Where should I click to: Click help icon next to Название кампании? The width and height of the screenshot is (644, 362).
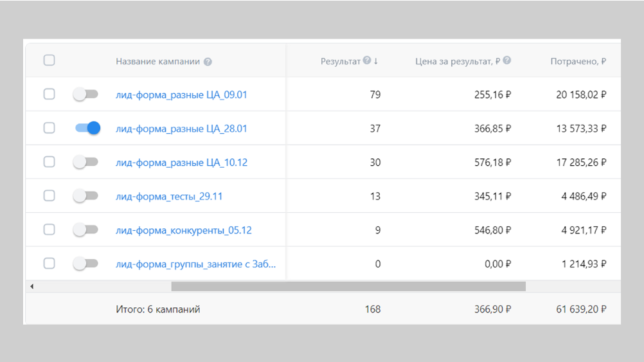point(208,62)
